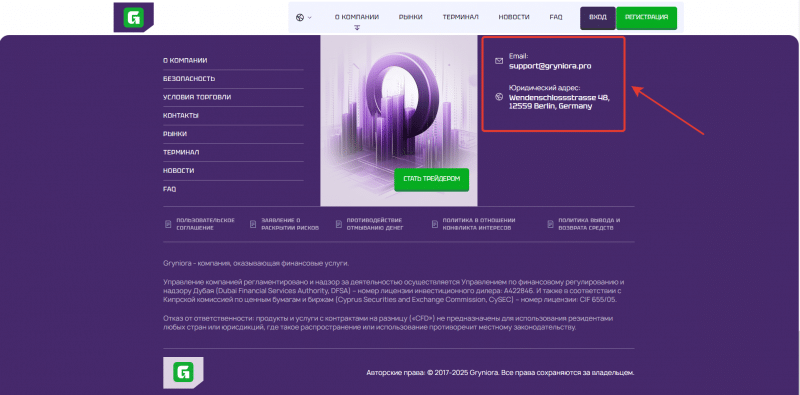
Task: Click the ВХОД login button
Action: coord(597,17)
